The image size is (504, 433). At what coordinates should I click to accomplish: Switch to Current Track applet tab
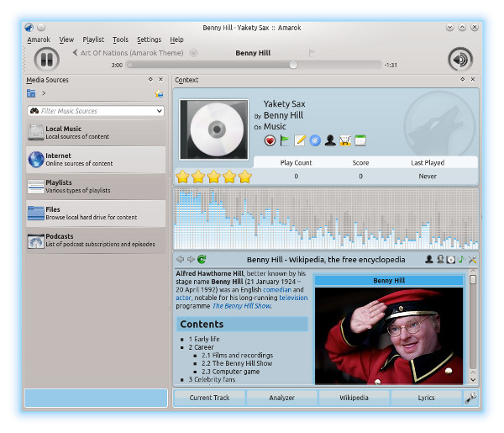(x=209, y=398)
